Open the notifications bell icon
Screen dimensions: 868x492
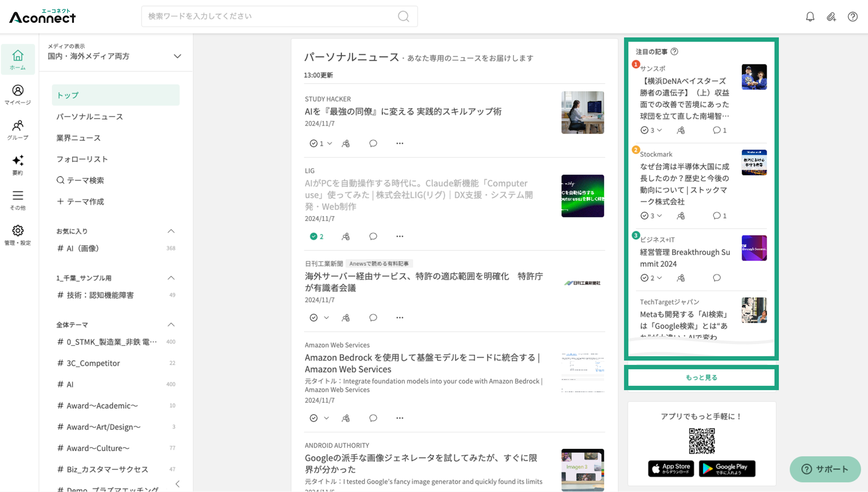click(810, 17)
